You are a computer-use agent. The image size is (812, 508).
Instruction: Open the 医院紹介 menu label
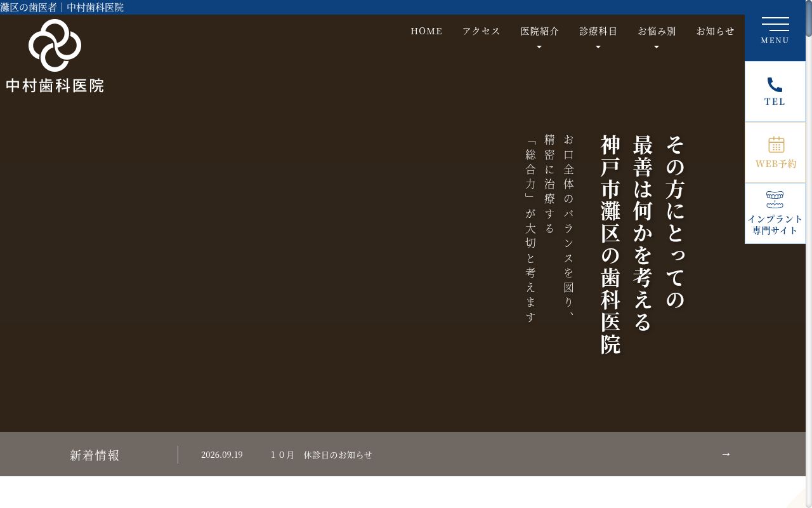coord(540,31)
